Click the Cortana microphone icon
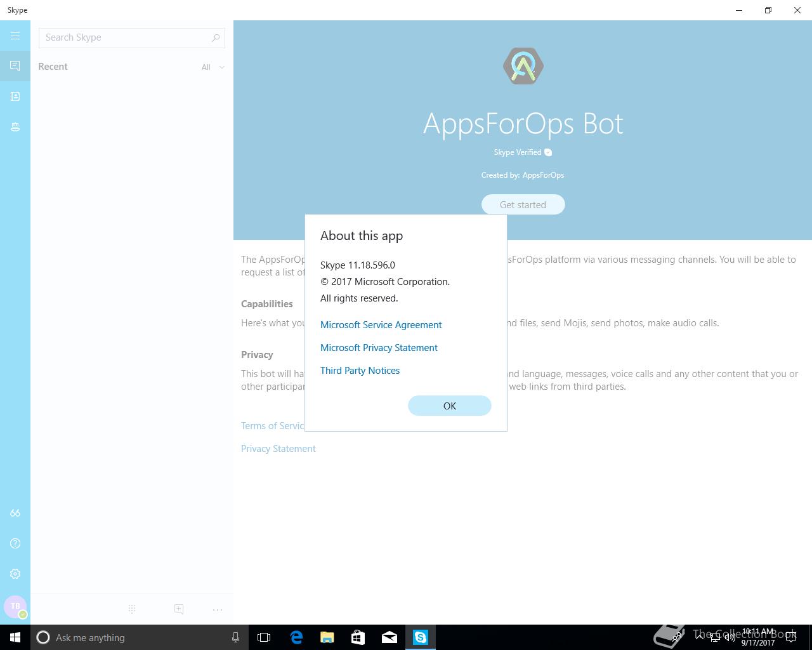Viewport: 812px width, 650px height. (235, 637)
